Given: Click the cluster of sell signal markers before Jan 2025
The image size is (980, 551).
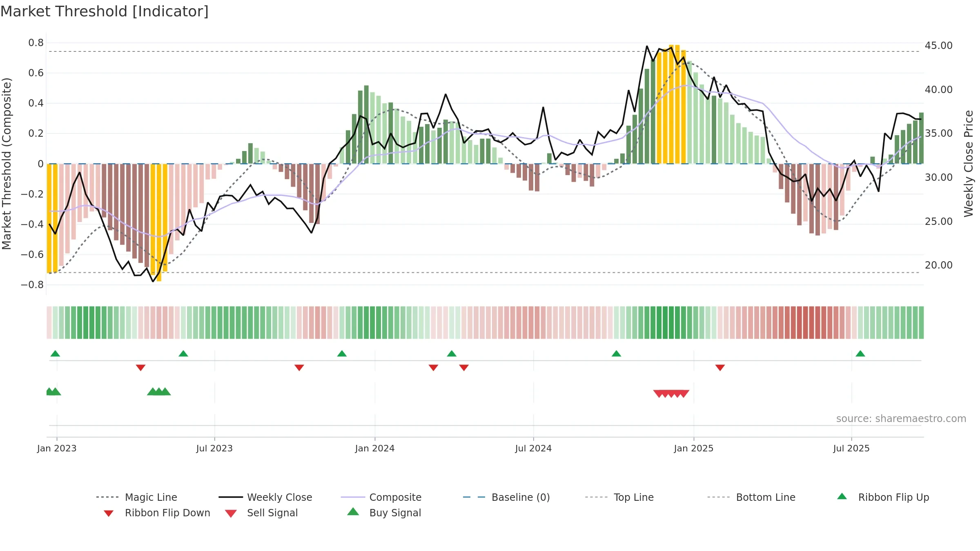Looking at the screenshot, I should pyautogui.click(x=671, y=393).
